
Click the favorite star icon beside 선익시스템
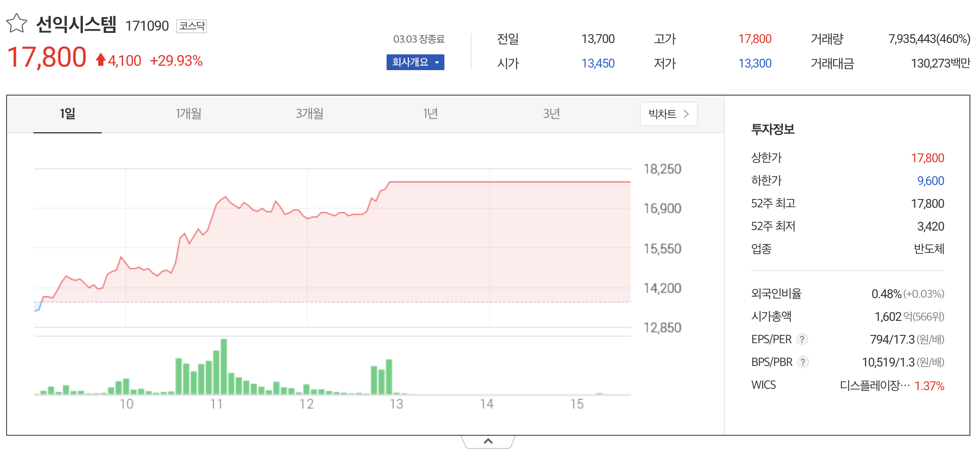pyautogui.click(x=17, y=23)
